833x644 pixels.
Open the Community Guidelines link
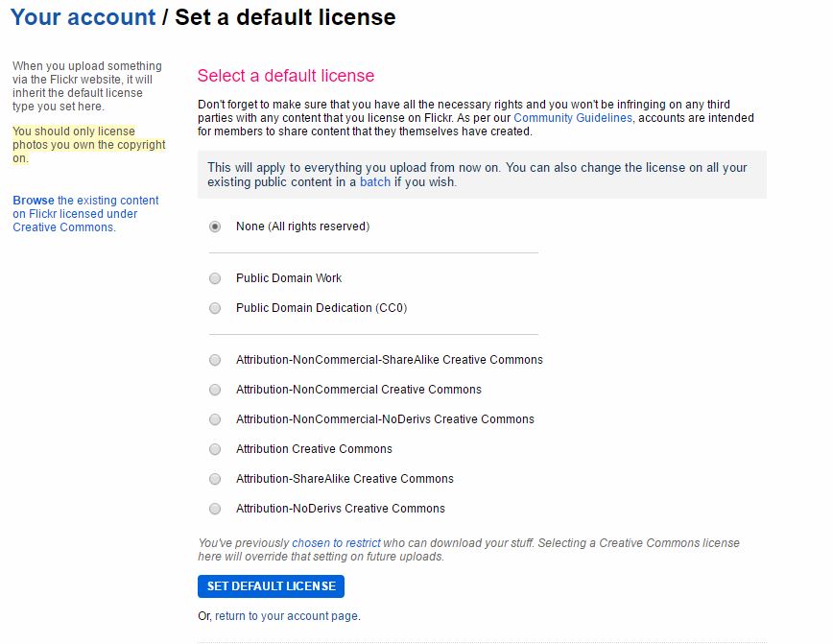573,118
